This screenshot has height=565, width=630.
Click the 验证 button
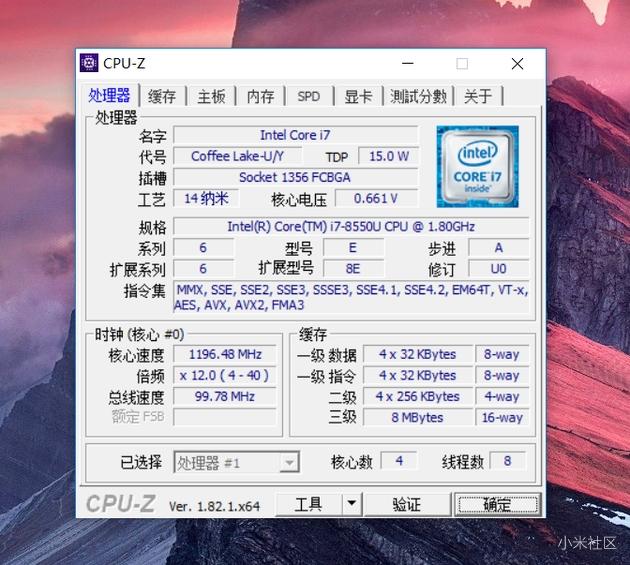tap(407, 504)
